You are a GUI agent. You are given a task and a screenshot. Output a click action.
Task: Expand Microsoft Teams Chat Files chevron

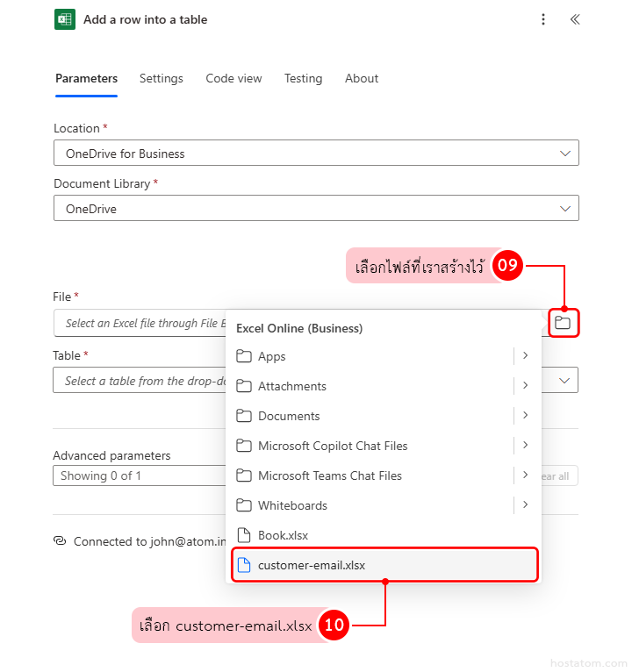click(525, 475)
